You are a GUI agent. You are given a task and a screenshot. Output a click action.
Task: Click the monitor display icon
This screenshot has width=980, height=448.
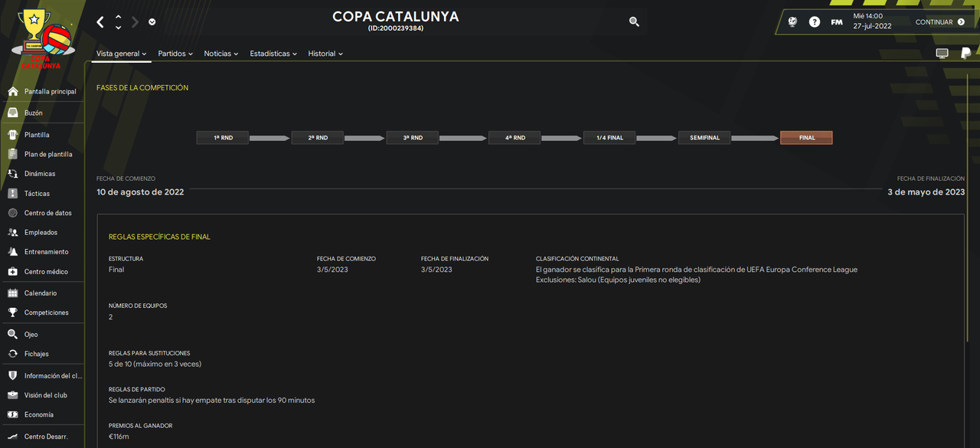click(942, 54)
